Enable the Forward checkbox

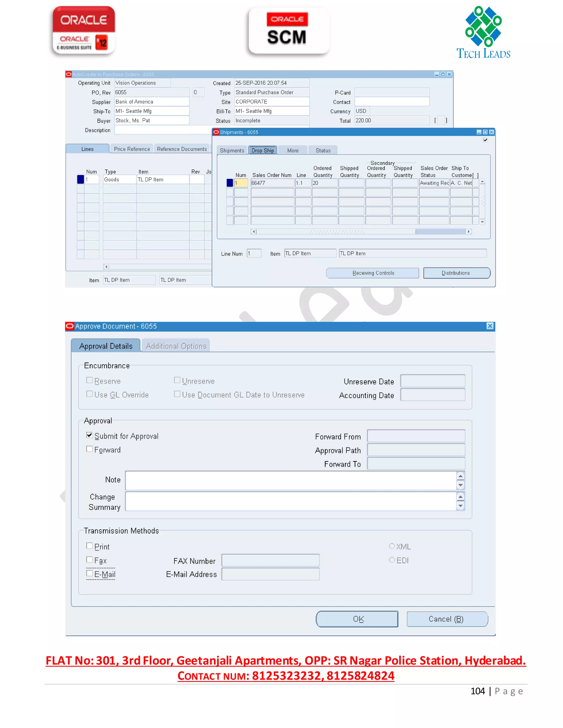[89, 449]
